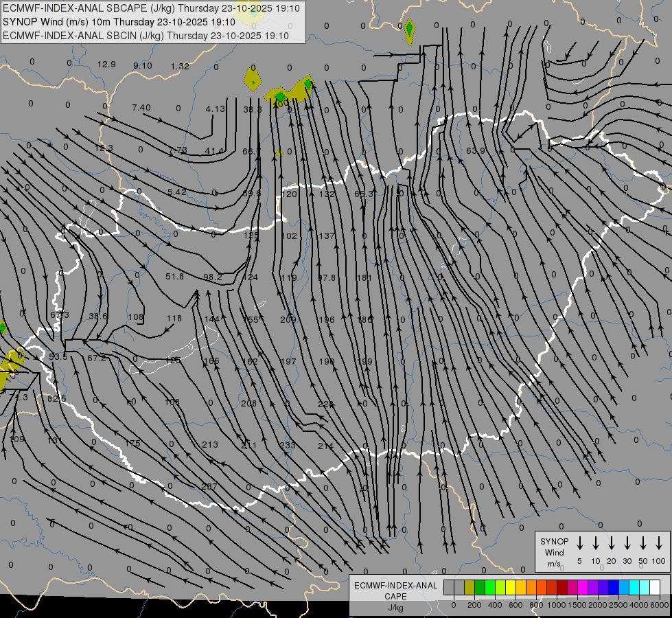Click the 118 CAPE value on map
The width and height of the screenshot is (672, 618).
(174, 318)
